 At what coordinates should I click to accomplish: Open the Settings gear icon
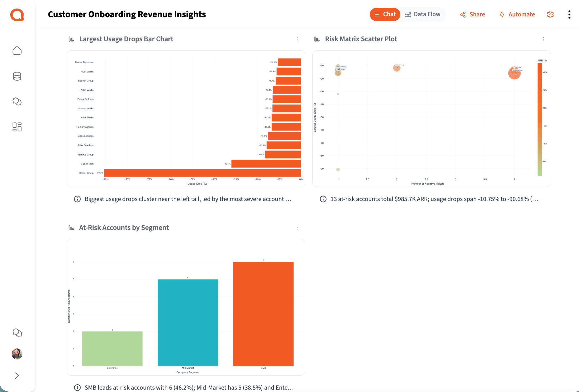550,14
